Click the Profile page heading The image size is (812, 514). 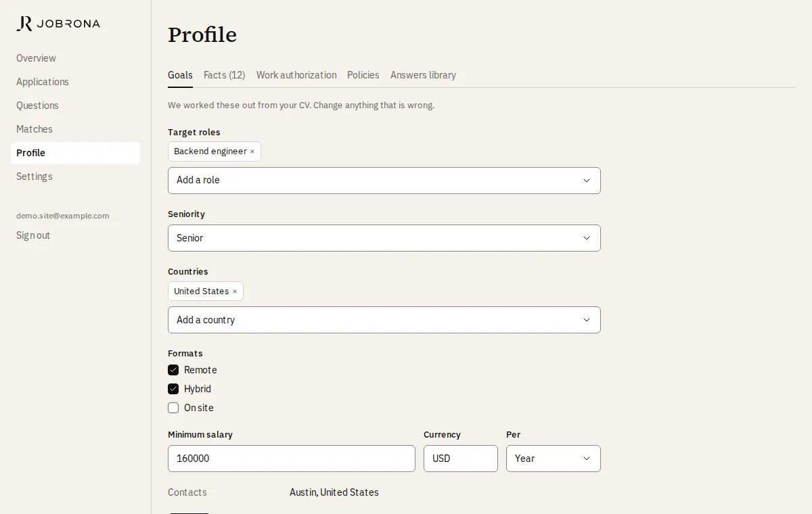[x=202, y=34]
